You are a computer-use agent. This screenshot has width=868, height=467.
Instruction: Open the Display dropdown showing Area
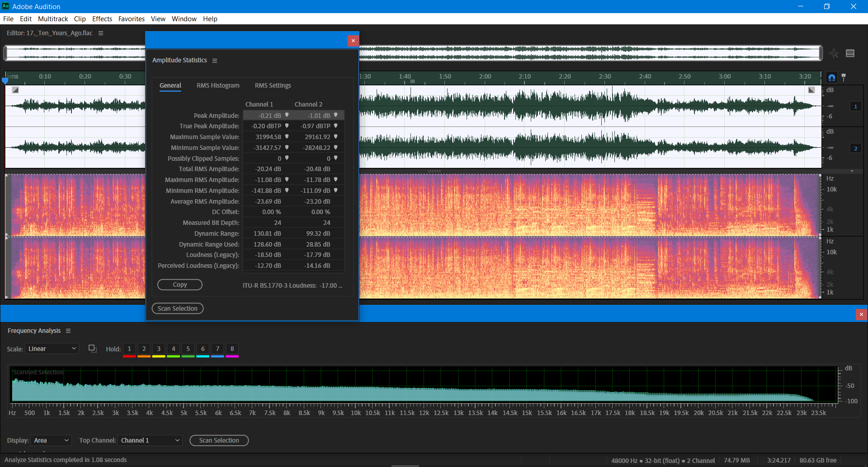[51, 440]
